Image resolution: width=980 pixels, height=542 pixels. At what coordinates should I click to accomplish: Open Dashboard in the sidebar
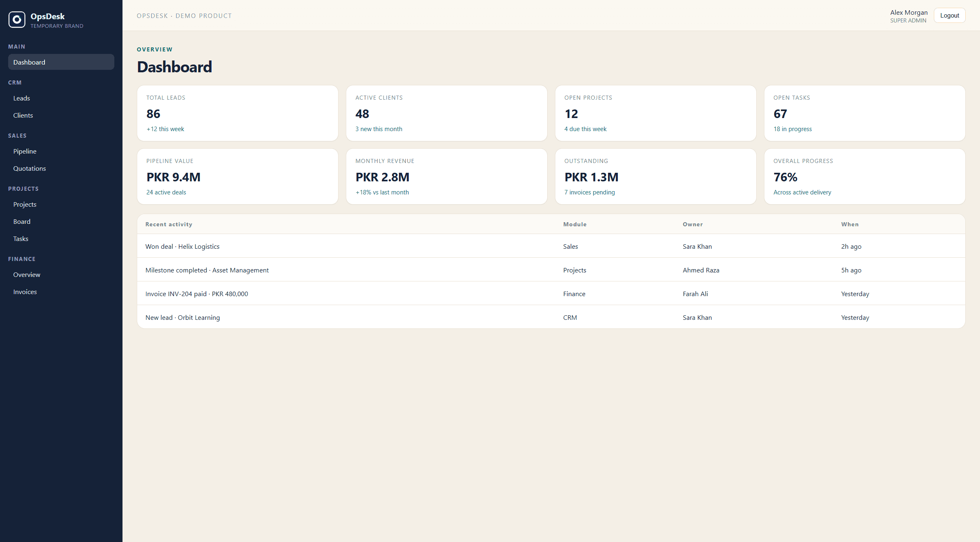point(61,62)
